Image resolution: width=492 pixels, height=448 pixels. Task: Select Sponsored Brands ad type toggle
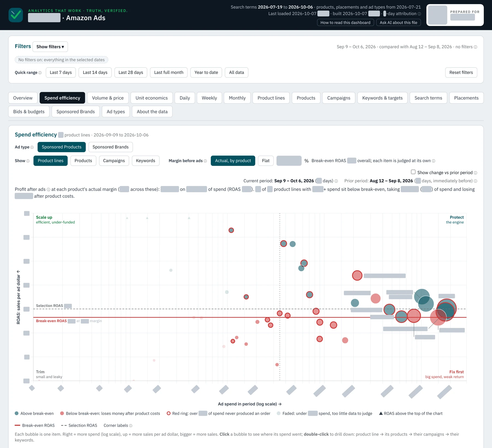110,147
